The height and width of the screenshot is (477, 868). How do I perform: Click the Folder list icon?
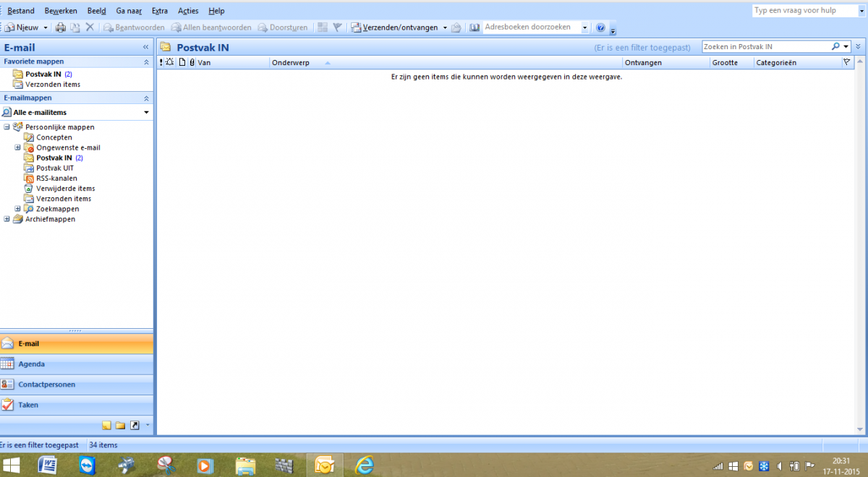pyautogui.click(x=120, y=425)
